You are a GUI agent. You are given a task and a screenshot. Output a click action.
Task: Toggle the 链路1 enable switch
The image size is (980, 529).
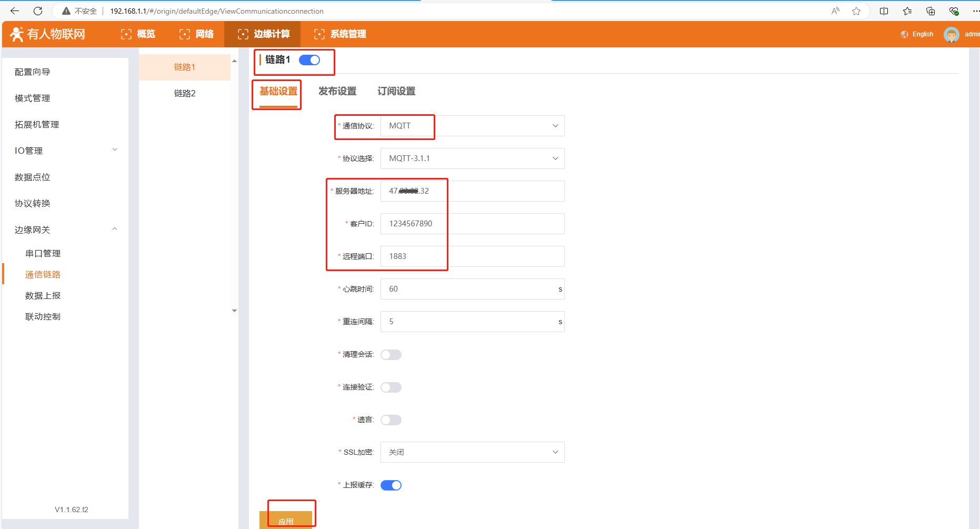(x=309, y=60)
